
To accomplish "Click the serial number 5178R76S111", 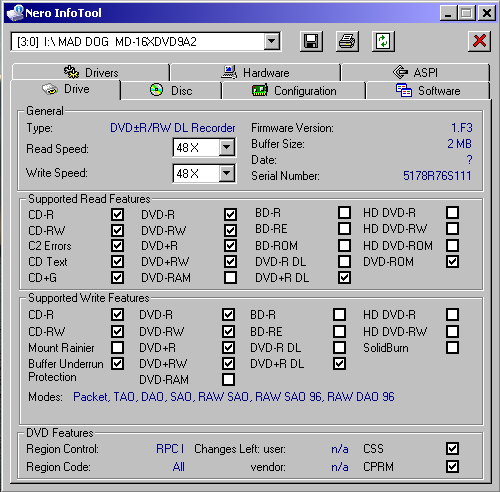I will (437, 176).
